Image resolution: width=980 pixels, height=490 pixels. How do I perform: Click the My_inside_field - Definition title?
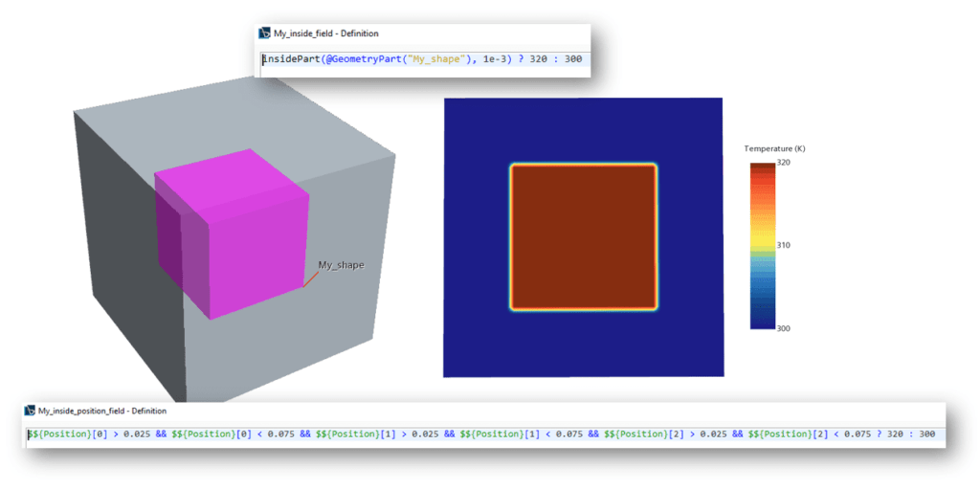pyautogui.click(x=325, y=33)
